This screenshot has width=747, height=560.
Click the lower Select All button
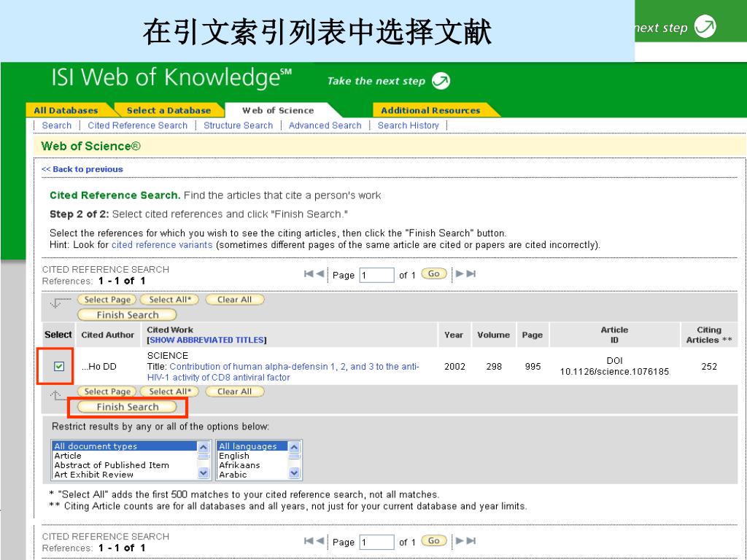pos(170,392)
